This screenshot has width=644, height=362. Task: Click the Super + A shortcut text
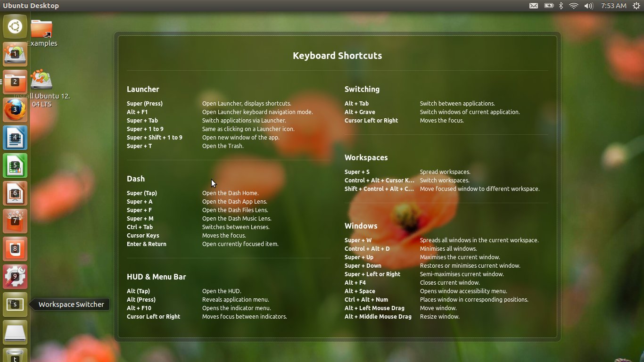point(140,202)
